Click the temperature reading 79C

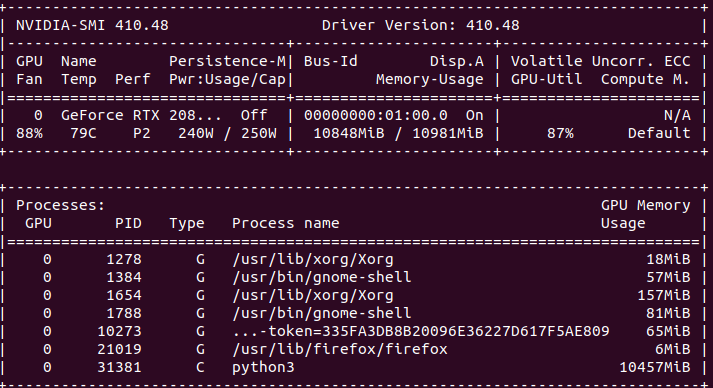83,134
